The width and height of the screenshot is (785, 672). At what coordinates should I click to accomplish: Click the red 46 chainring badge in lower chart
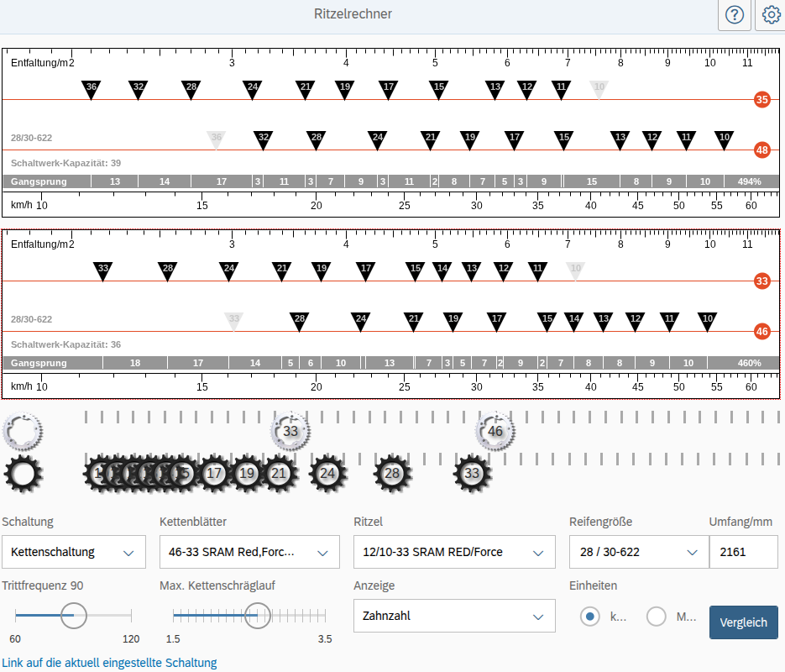click(x=762, y=331)
